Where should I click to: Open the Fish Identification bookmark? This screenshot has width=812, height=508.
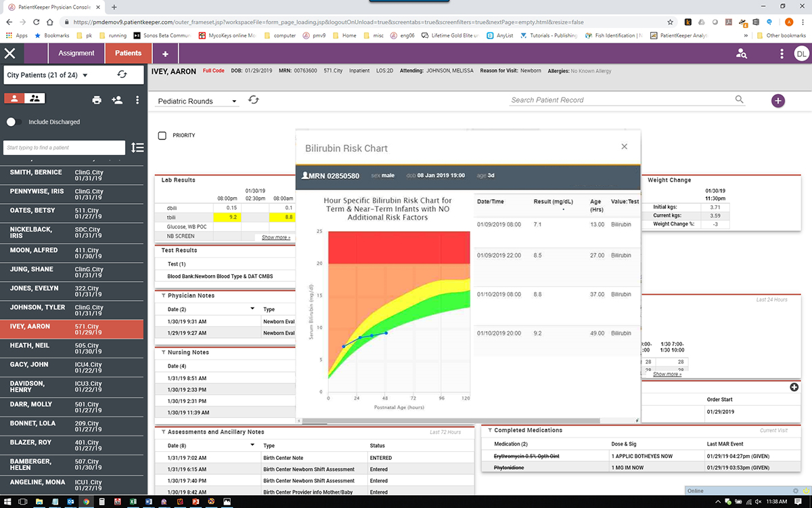[x=614, y=35]
